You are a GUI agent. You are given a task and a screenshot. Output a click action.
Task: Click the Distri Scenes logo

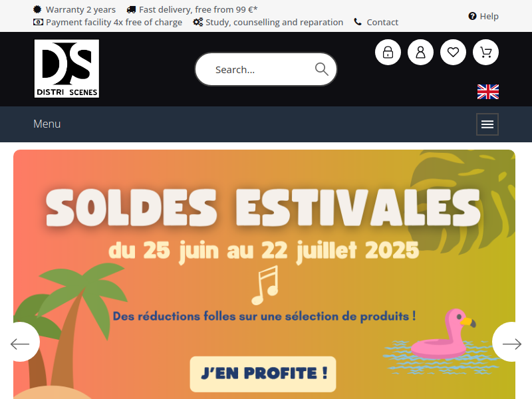click(66, 68)
